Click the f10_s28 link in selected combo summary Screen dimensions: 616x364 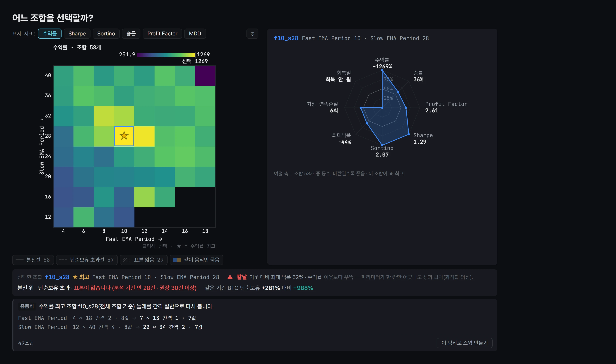pyautogui.click(x=57, y=277)
